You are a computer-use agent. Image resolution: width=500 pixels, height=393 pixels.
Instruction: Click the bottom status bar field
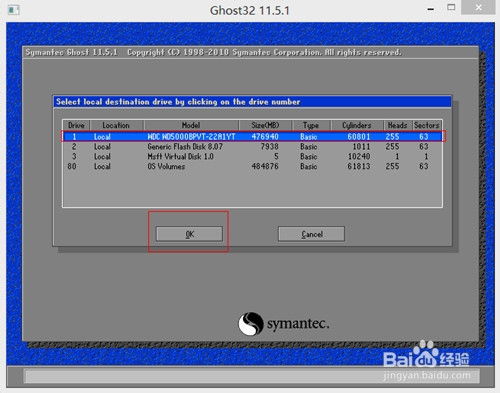click(253, 376)
